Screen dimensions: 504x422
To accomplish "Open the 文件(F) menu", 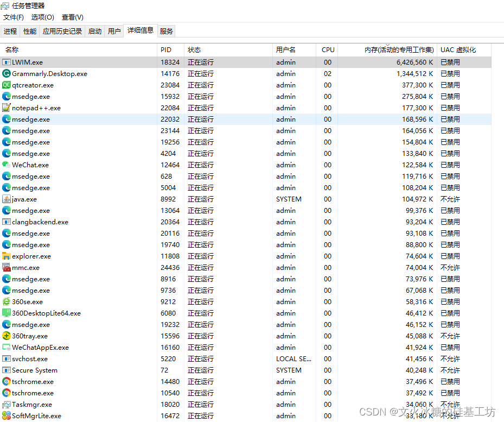I will [14, 17].
